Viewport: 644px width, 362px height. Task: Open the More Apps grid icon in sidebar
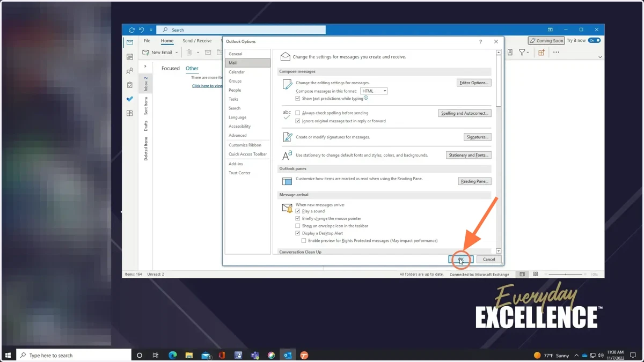point(130,113)
